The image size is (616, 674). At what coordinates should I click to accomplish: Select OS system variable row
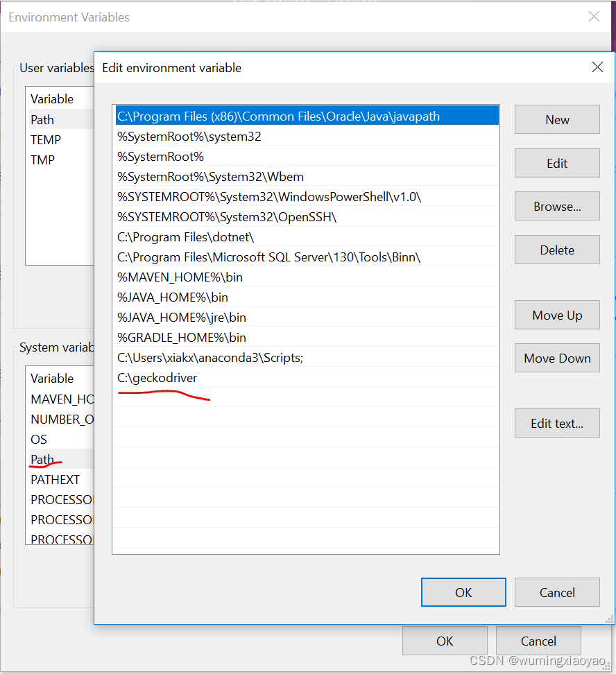tap(61, 440)
